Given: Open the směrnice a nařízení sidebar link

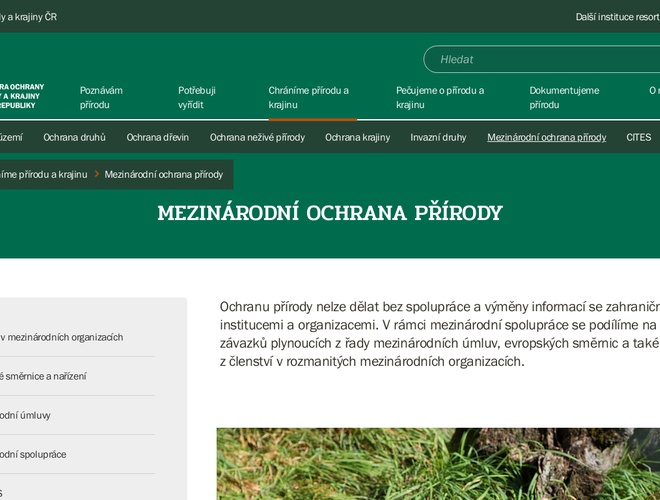Looking at the screenshot, I should point(43,376).
